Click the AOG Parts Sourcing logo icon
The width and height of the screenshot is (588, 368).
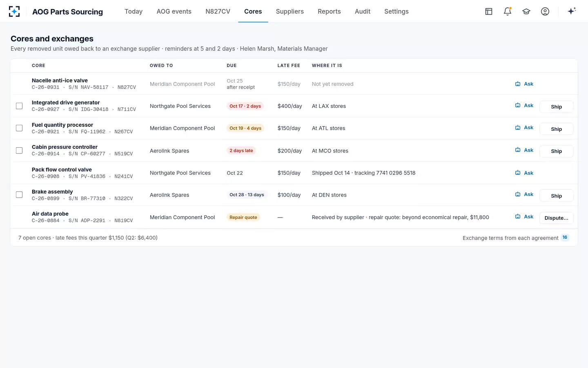pos(14,11)
